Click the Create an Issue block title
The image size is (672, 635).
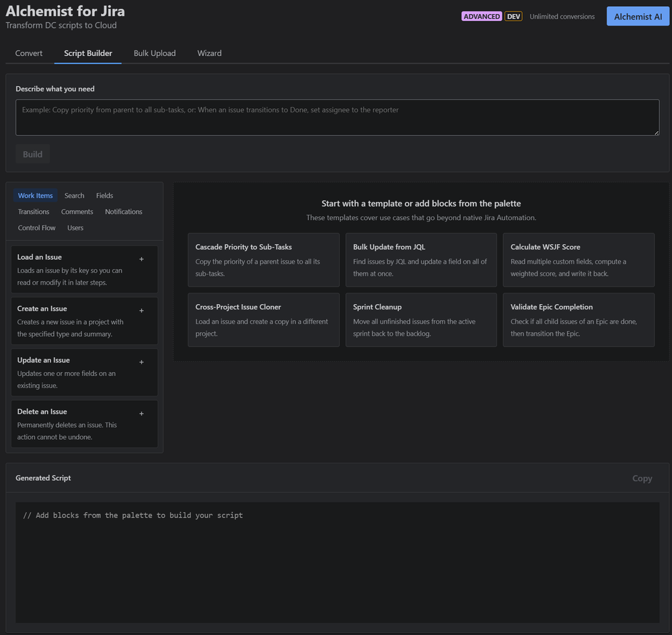tap(42, 309)
